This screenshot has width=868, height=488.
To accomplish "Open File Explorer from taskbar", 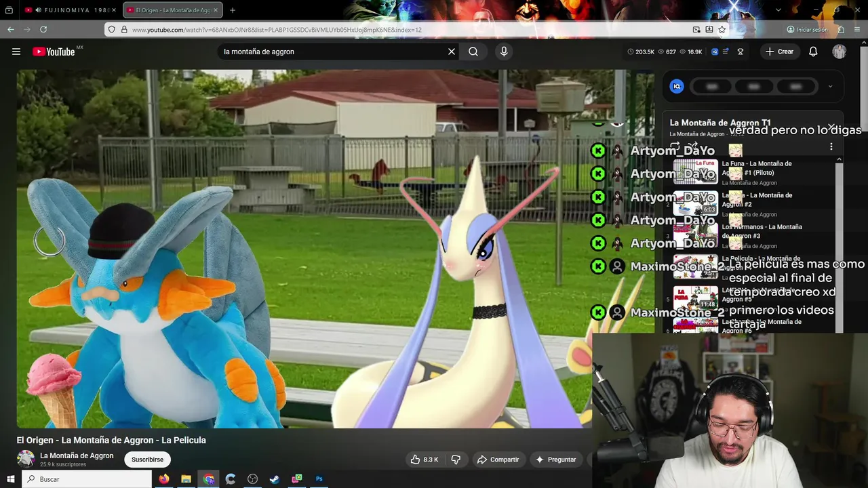I will point(186,479).
